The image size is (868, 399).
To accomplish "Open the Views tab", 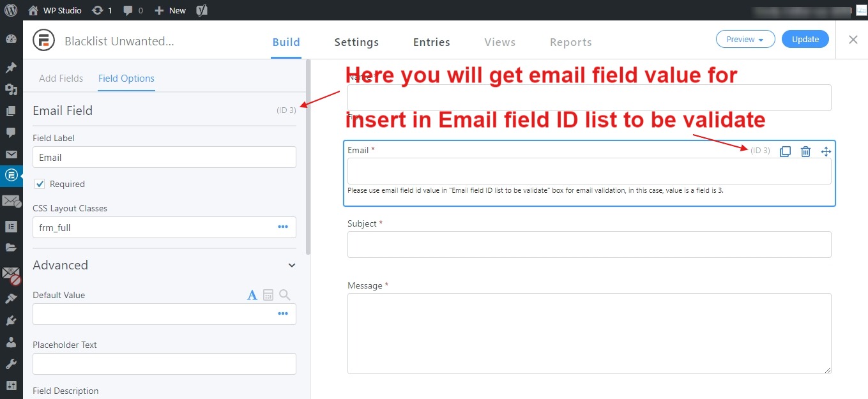I will (500, 42).
